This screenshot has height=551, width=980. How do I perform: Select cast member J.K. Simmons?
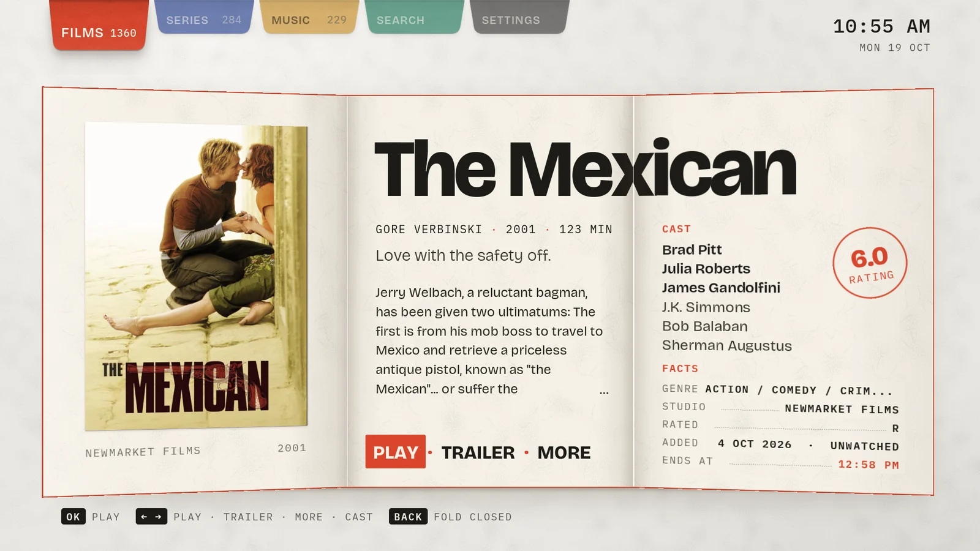click(706, 307)
